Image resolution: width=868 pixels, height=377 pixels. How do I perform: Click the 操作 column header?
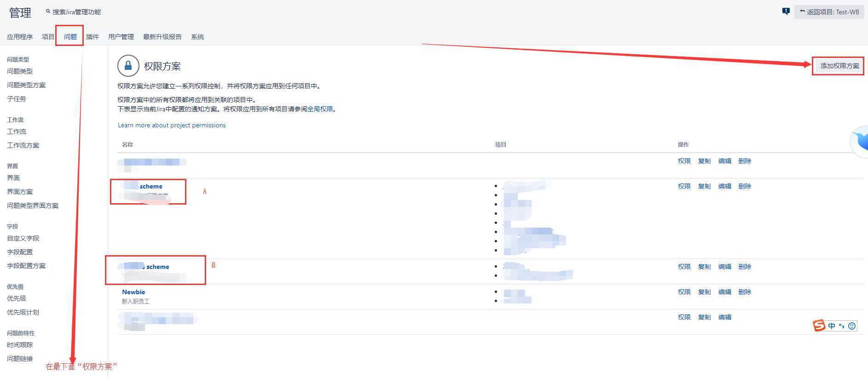click(x=683, y=144)
